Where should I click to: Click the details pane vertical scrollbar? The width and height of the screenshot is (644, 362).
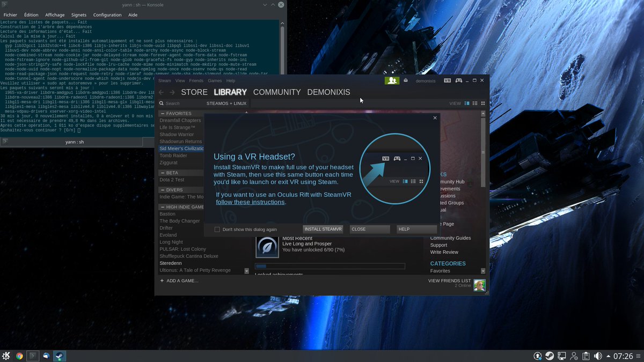(483, 153)
